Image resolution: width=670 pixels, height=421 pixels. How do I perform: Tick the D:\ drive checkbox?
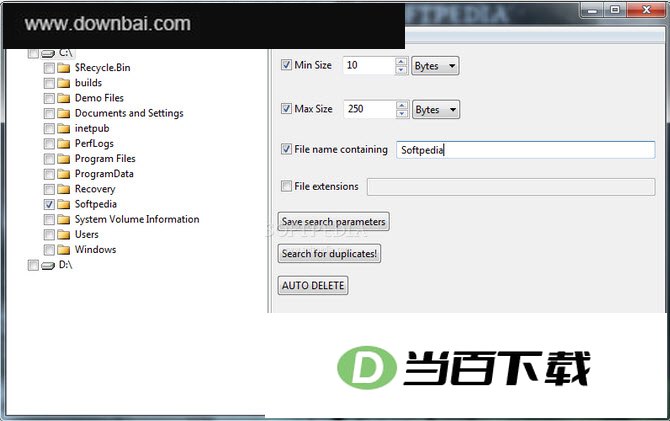[33, 265]
